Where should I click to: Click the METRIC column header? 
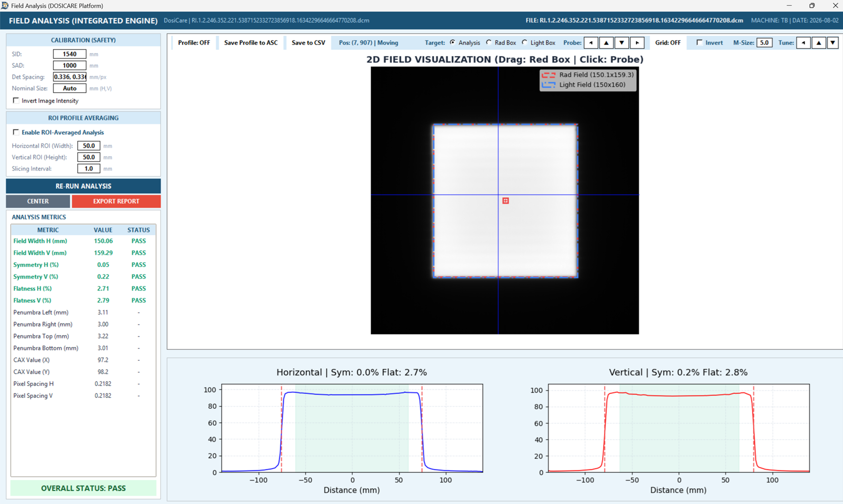(x=48, y=230)
